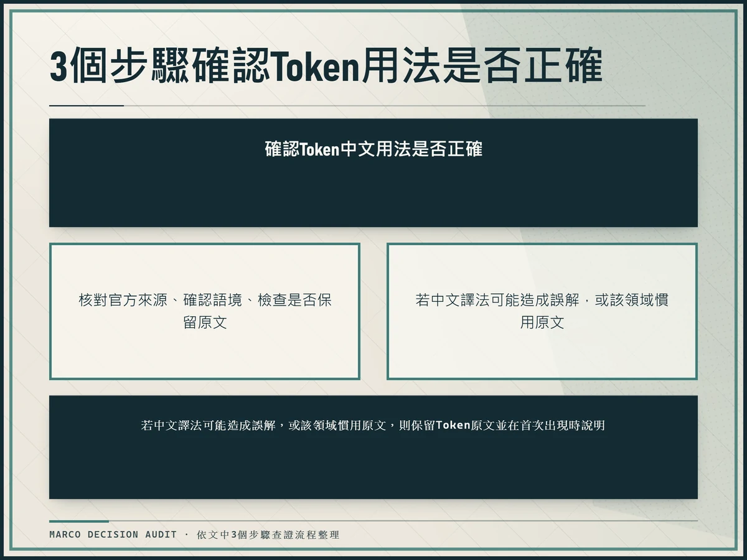Select the right card text 若中文譯法可能造成誤解
This screenshot has height=560, width=747.
[498, 300]
